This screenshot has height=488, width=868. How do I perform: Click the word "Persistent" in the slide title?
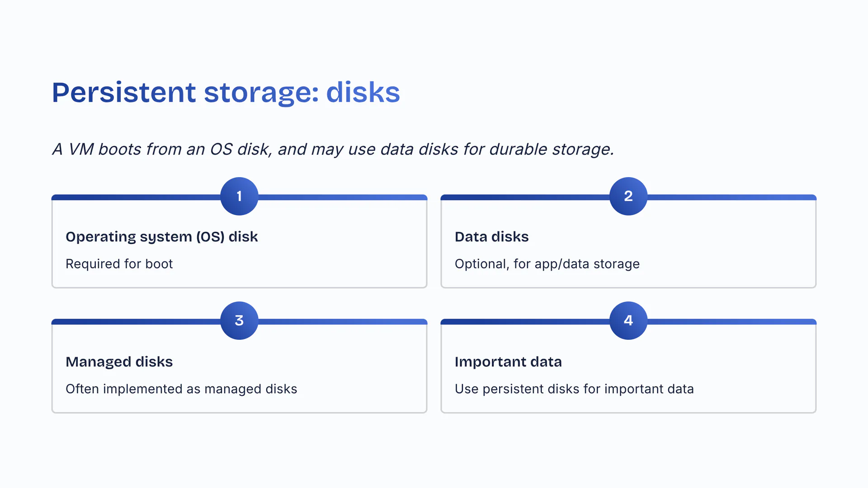124,92
